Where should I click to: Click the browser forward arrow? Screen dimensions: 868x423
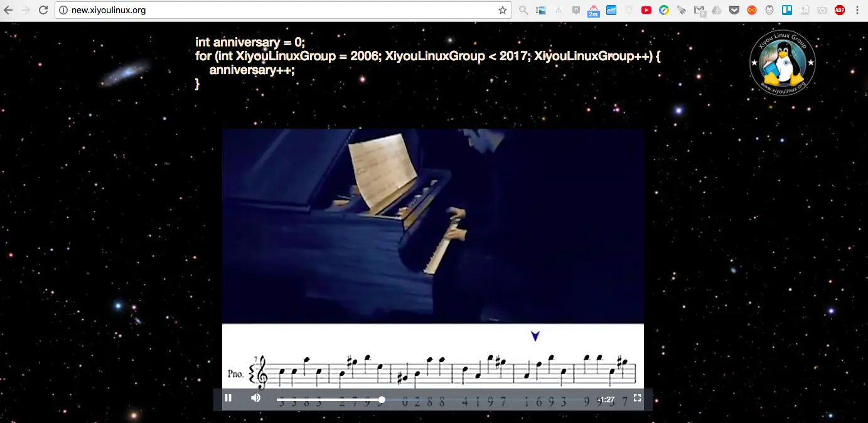(x=26, y=10)
